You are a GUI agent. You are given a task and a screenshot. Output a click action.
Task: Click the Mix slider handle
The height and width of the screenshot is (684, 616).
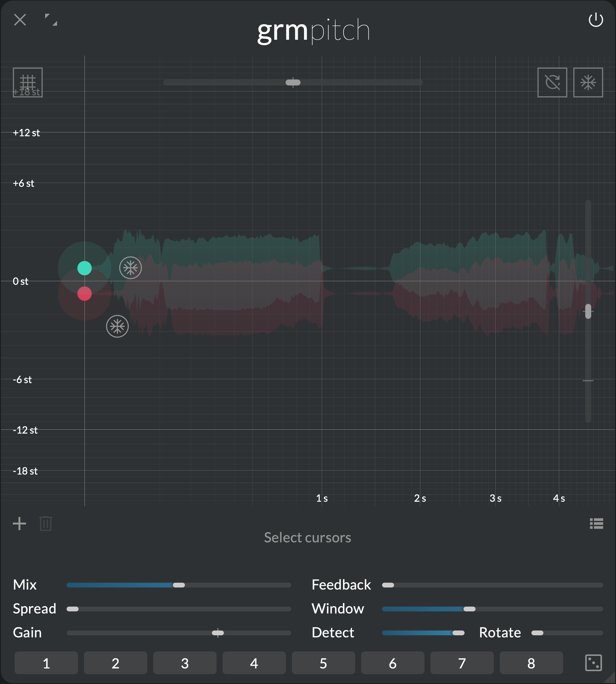coord(179,585)
